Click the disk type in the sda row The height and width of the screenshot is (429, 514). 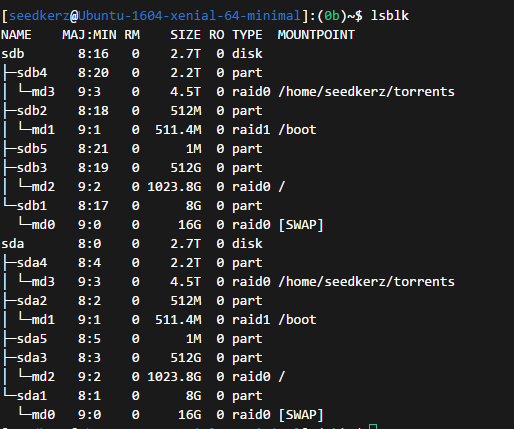pyautogui.click(x=247, y=244)
